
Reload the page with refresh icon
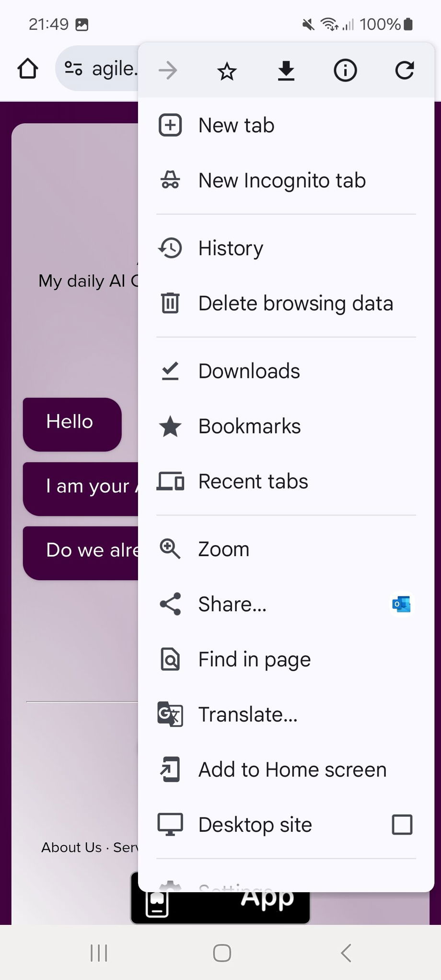click(405, 70)
